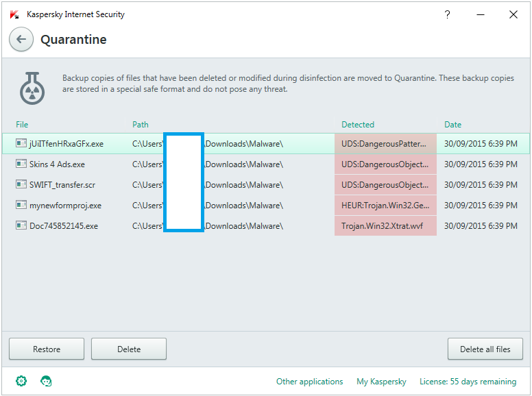This screenshot has height=396, width=532.
Task: Select mynewformproj.exe file name
Action: (66, 206)
